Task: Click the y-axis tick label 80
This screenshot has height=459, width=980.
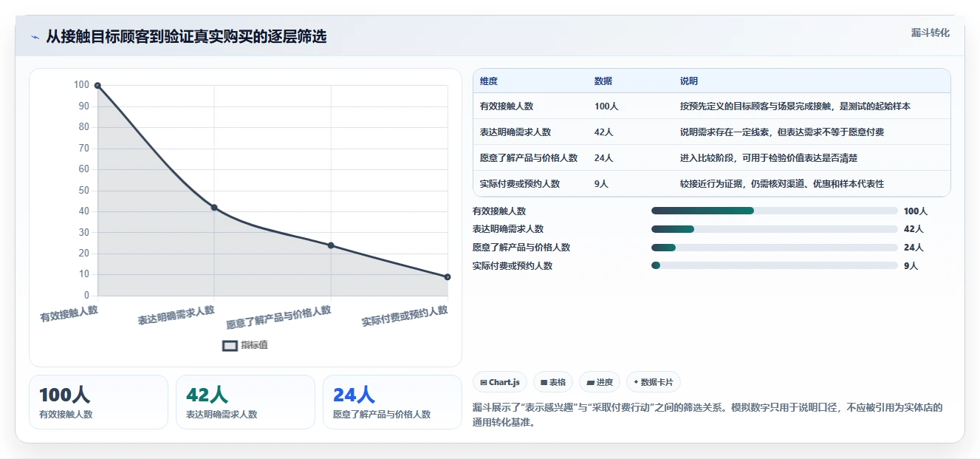Action: [x=83, y=127]
